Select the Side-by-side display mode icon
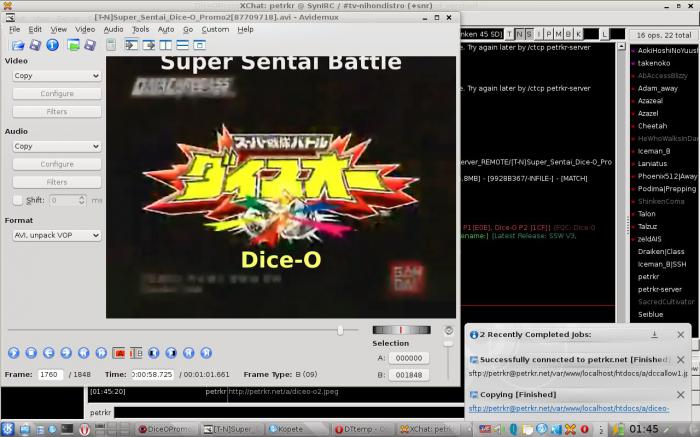 point(166,45)
